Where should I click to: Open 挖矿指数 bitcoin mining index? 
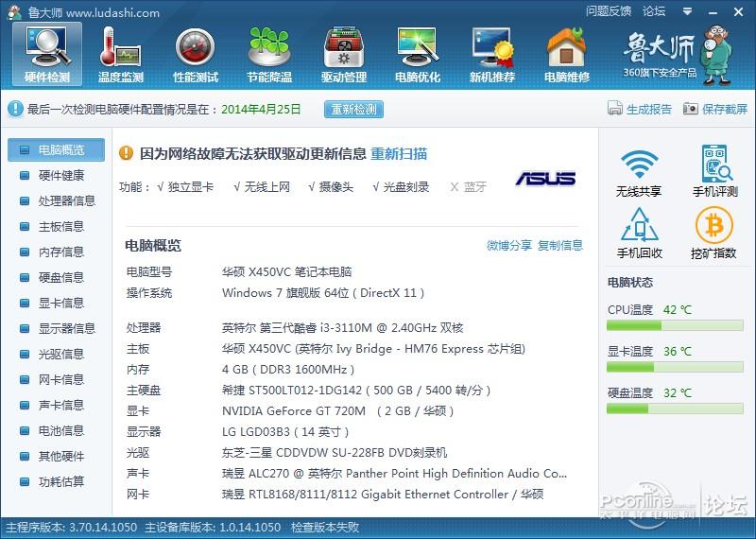click(713, 233)
